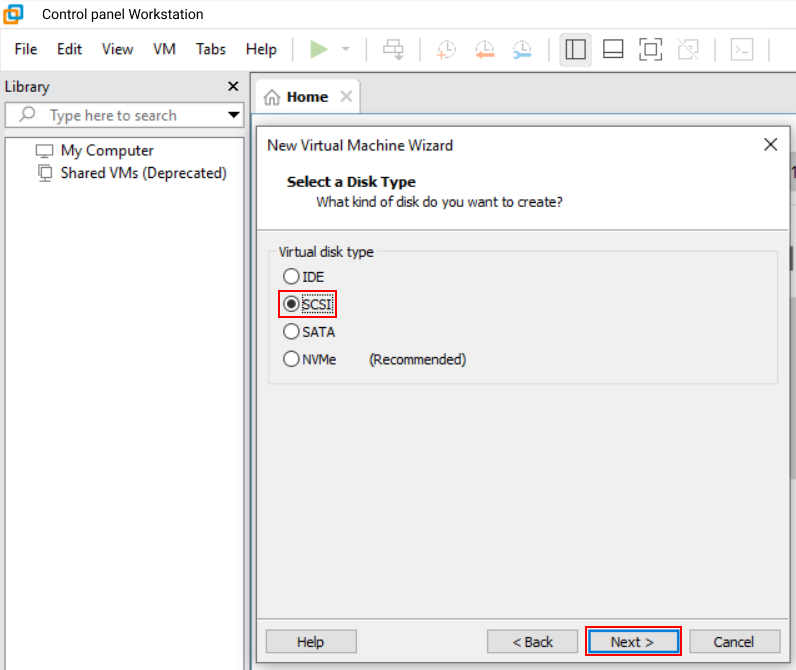This screenshot has width=796, height=670.
Task: Open the console view toolbar icon
Action: pyautogui.click(x=741, y=50)
